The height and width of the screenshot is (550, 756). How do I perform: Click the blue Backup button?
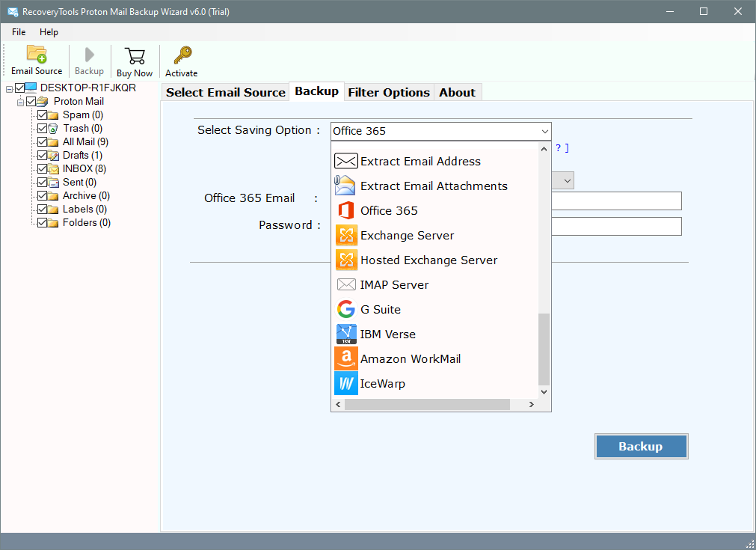click(x=641, y=447)
